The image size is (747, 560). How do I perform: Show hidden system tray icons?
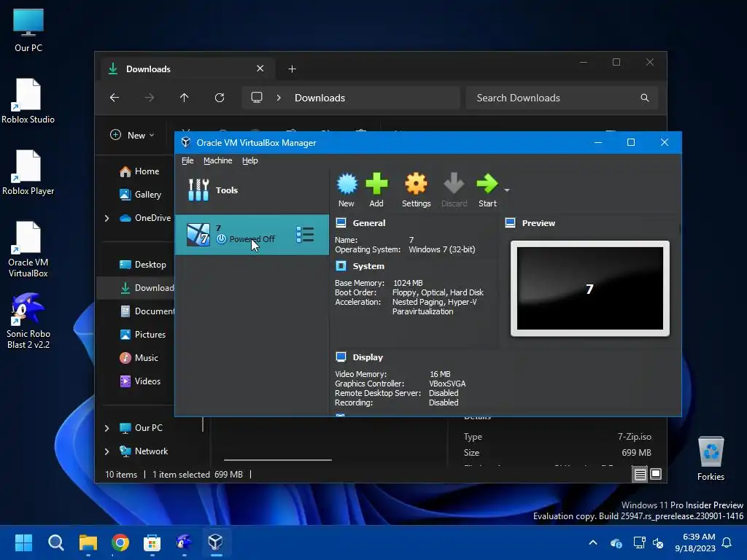click(593, 542)
